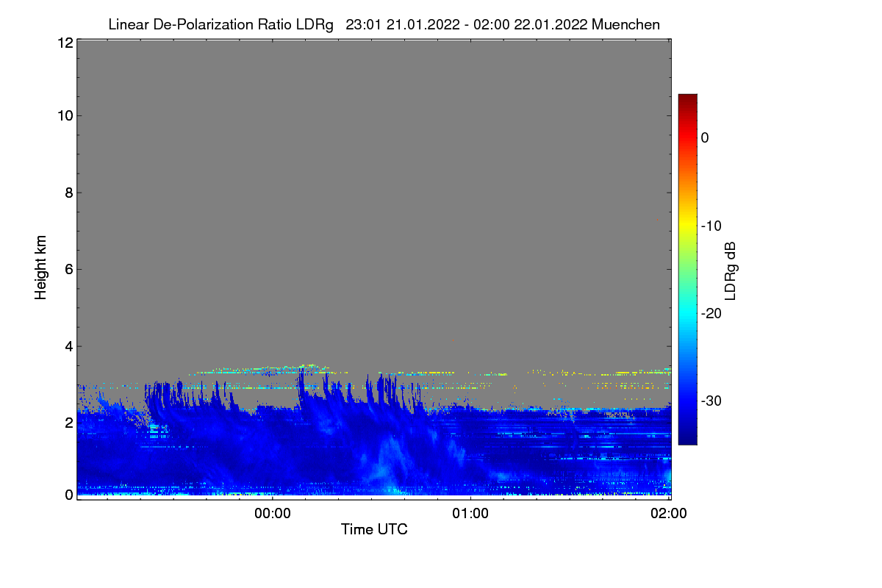Click the colorbar tick label '0'
The height and width of the screenshot is (588, 882).
(705, 138)
